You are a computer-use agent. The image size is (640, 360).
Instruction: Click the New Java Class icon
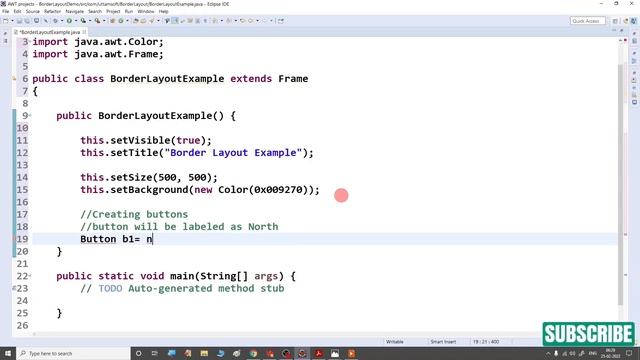pyautogui.click(x=121, y=21)
